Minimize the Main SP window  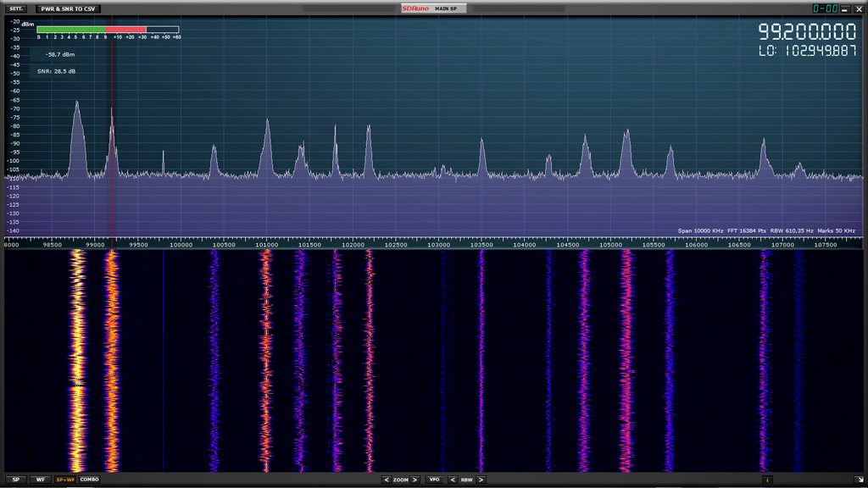(848, 8)
